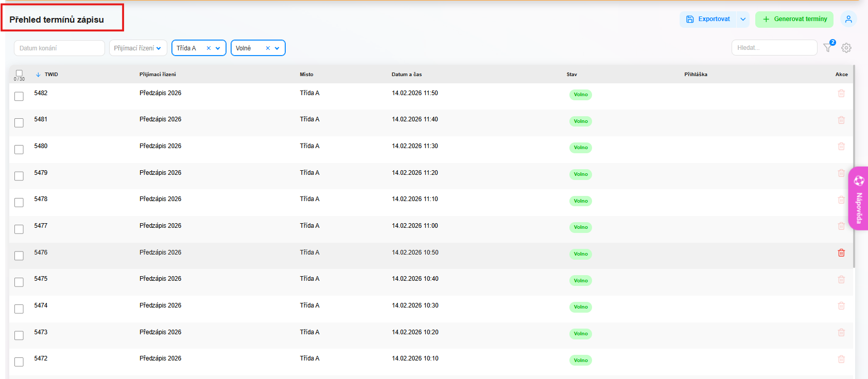Click the filter funnel icon with badge
Image resolution: width=868 pixels, height=379 pixels.
pos(828,47)
